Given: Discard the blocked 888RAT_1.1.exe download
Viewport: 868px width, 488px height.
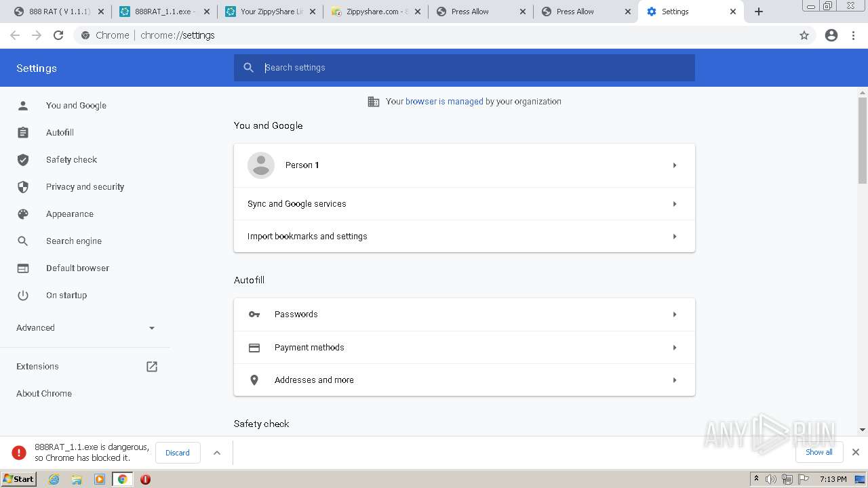Looking at the screenshot, I should point(178,453).
